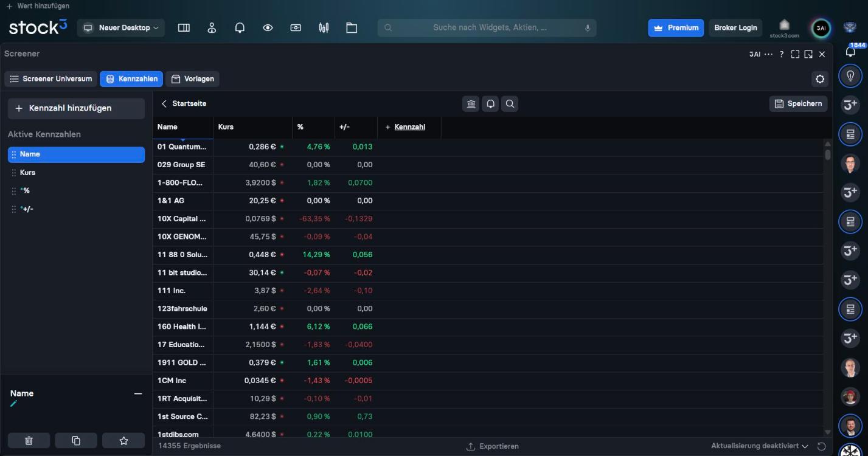
Task: Click the % column header
Action: coord(313,127)
